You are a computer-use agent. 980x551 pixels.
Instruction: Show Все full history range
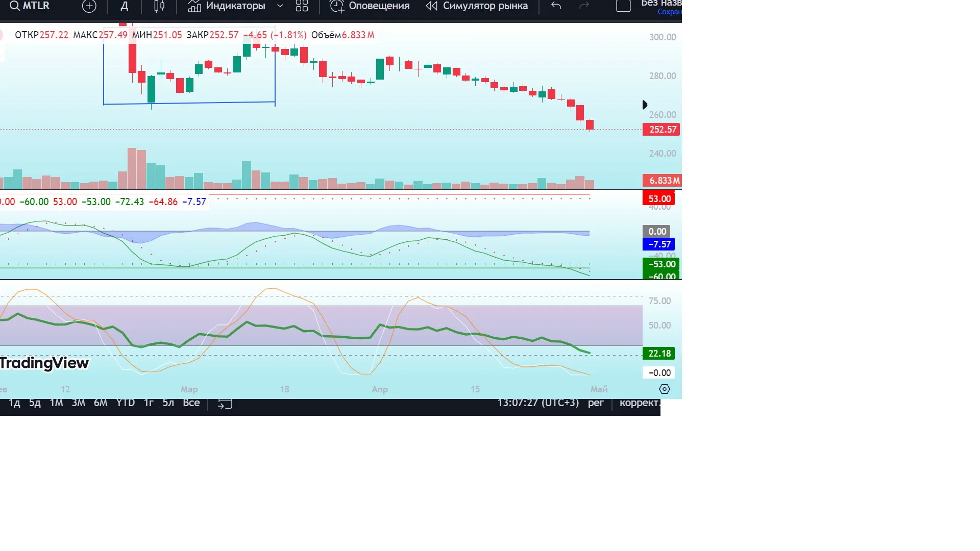[191, 403]
